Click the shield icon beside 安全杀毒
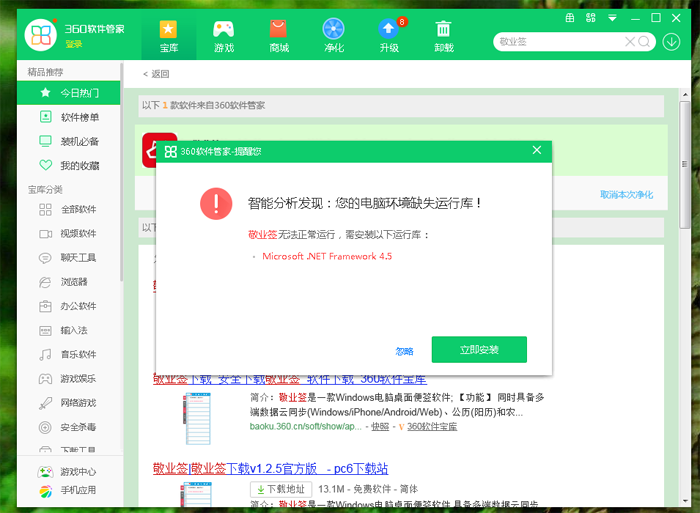The height and width of the screenshot is (513, 700). point(45,427)
